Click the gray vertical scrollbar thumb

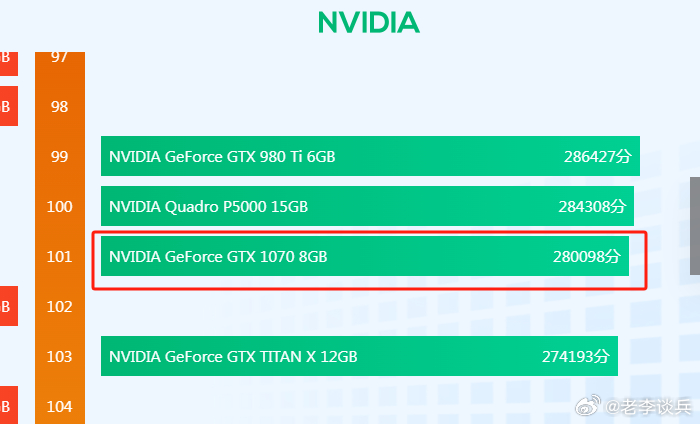pos(695,226)
